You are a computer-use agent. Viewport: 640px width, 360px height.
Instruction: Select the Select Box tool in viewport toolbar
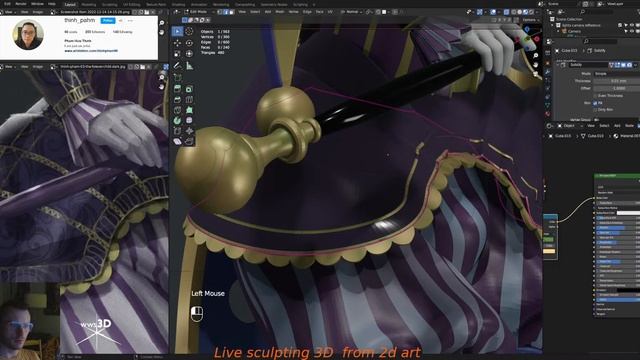tap(177, 31)
